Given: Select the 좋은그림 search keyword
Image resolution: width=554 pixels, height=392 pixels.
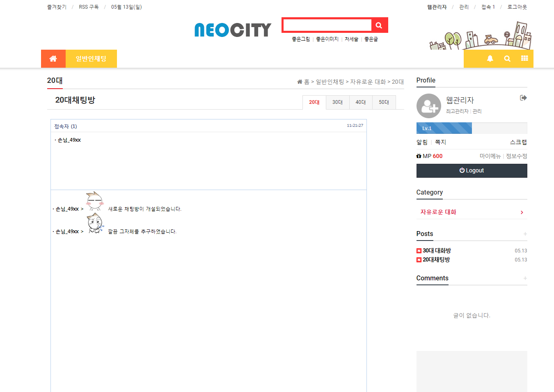Looking at the screenshot, I should [301, 39].
